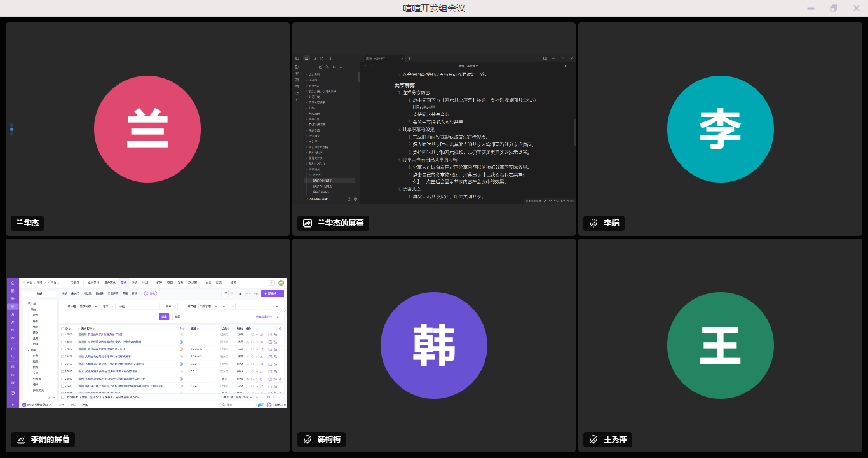Click the screen-share icon on 李娟的屏幕 label
Screen dimensions: 868x458
click(21, 439)
